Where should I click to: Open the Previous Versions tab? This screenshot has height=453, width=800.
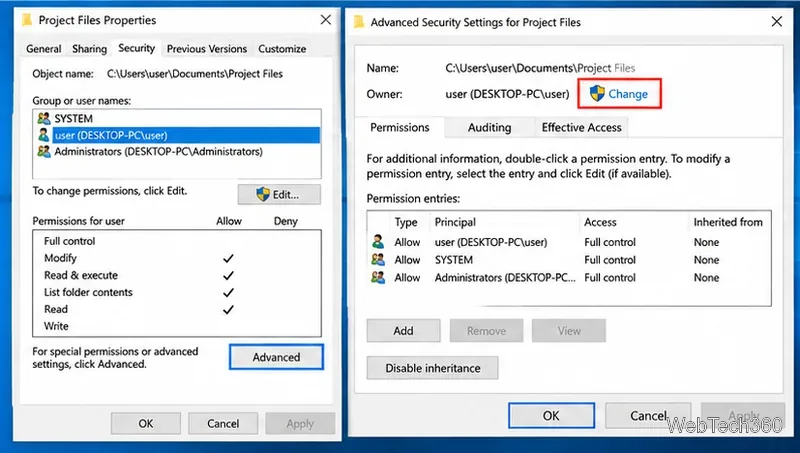(207, 49)
